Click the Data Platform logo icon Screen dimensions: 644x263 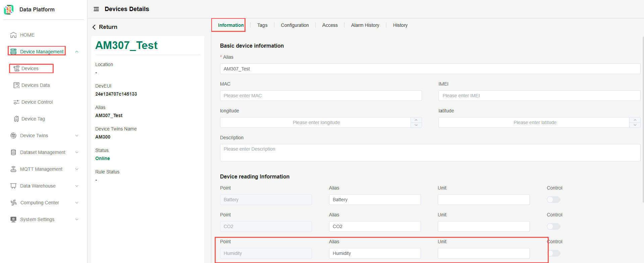tap(9, 9)
